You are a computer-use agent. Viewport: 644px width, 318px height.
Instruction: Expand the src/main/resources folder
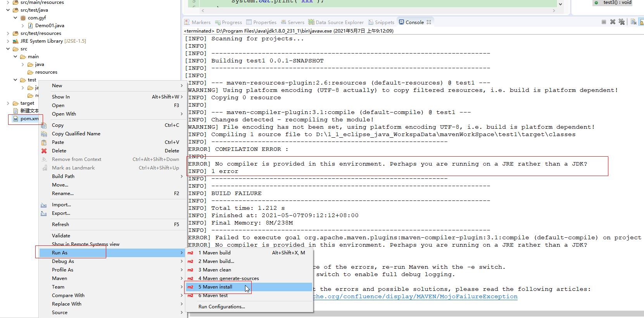8,2
